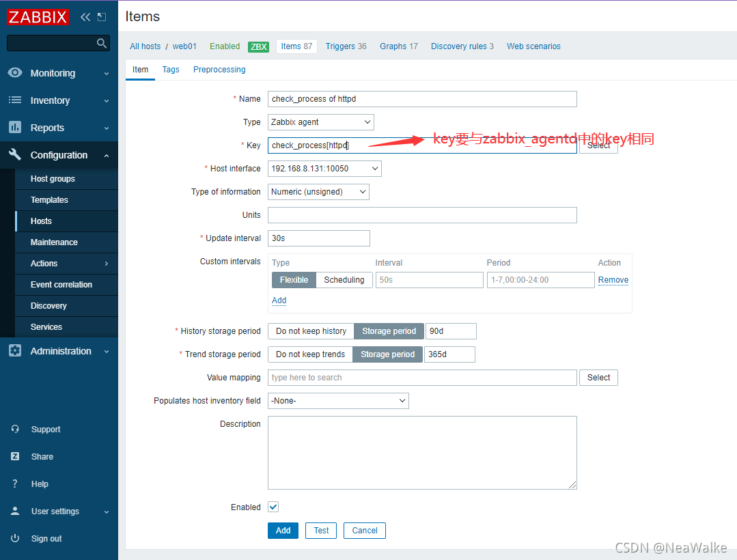Expand the User settings chevron
Image resolution: width=737 pixels, height=560 pixels.
click(x=107, y=512)
